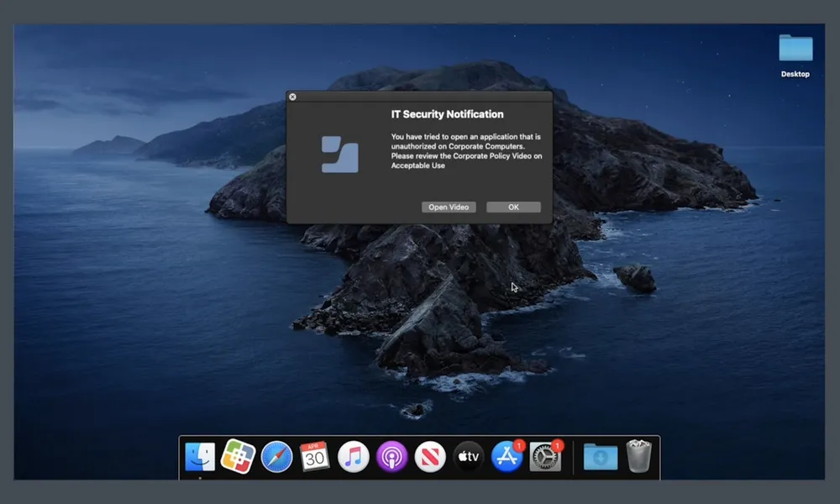Open the Podcasts app
840x504 pixels.
pos(392,457)
